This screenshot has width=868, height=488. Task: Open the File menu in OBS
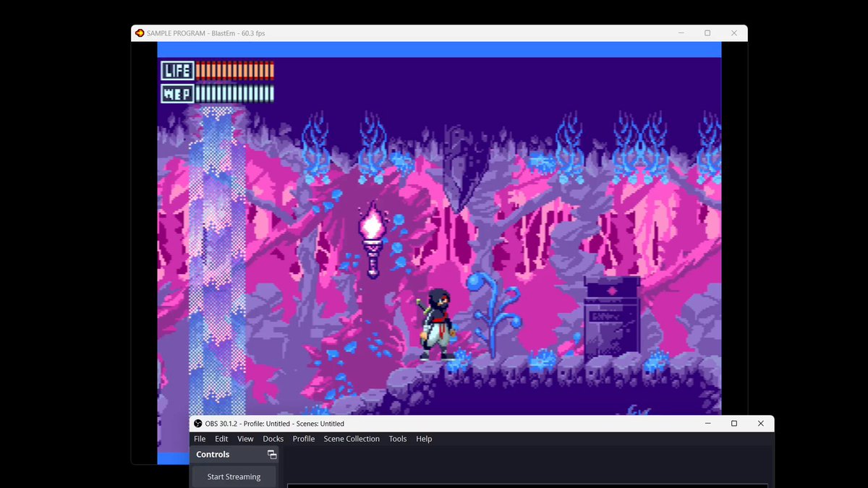pyautogui.click(x=200, y=439)
